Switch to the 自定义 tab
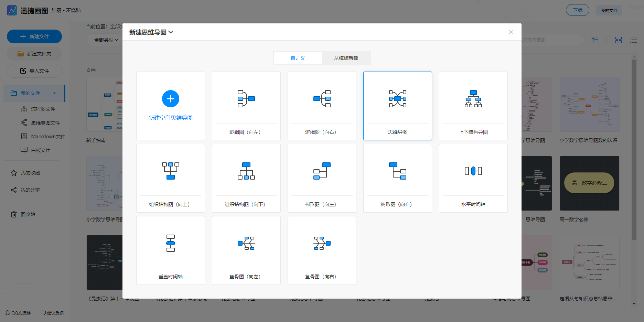Screen dimensions: 644x322 coord(298,58)
